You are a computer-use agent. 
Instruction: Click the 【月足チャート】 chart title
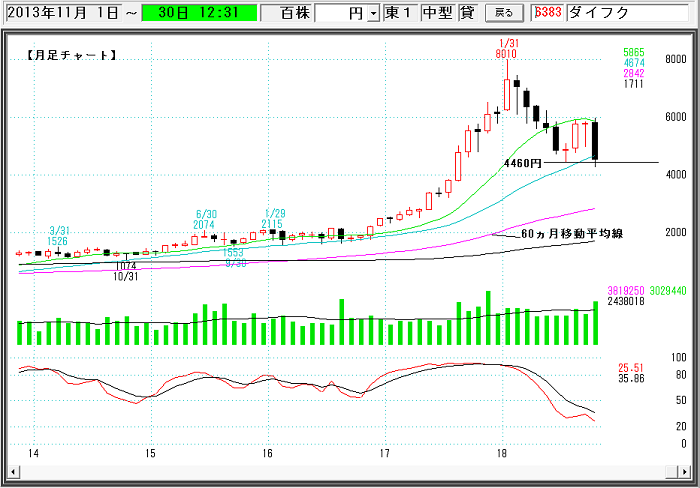71,55
